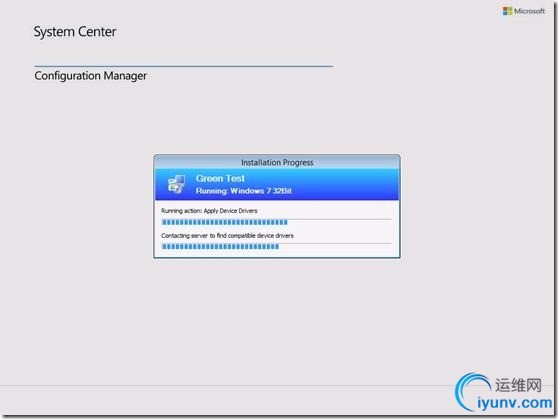Click "Running: Windows 7 32Bit" text
Viewport: 558px width, 419px height.
(244, 191)
